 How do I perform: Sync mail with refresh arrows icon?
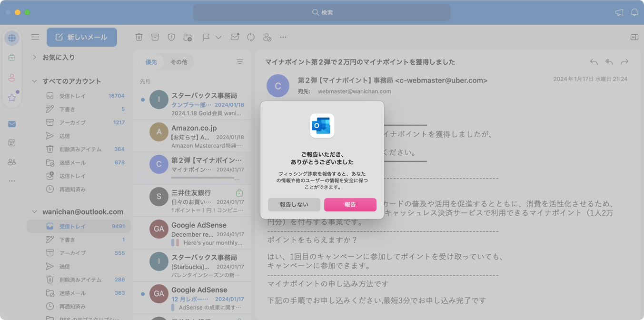[x=251, y=37]
